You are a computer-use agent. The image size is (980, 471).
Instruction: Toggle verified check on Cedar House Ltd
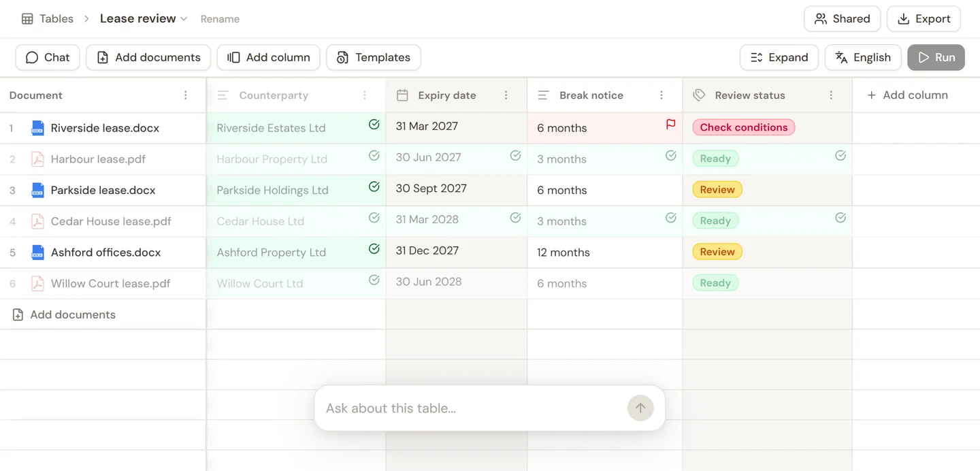[374, 218]
